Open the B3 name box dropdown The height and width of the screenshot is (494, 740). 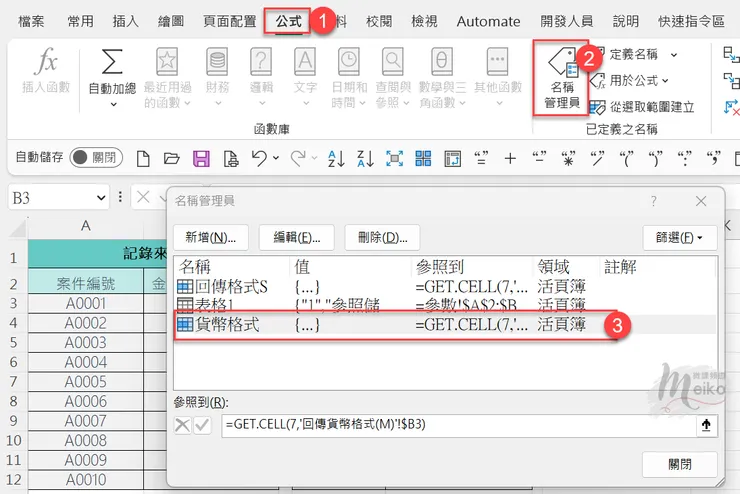coord(101,198)
